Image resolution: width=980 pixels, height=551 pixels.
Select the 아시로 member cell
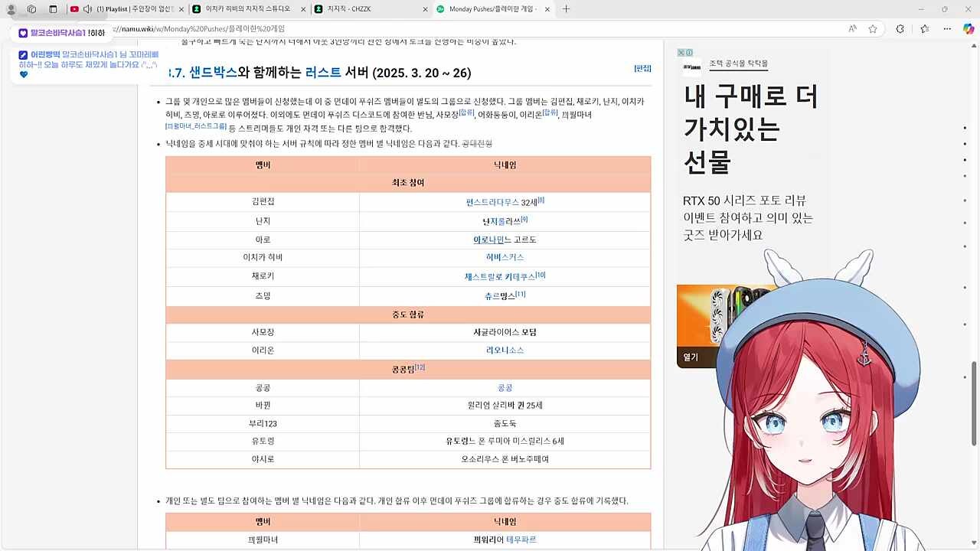tap(263, 459)
